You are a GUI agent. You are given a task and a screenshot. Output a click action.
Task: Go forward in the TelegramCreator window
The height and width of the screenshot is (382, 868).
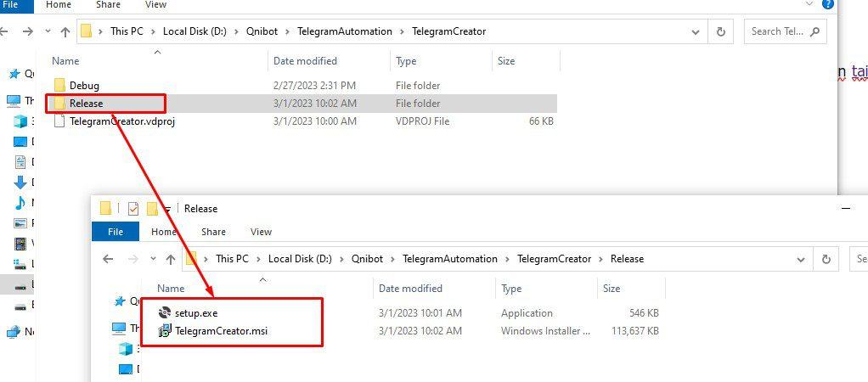tap(28, 31)
